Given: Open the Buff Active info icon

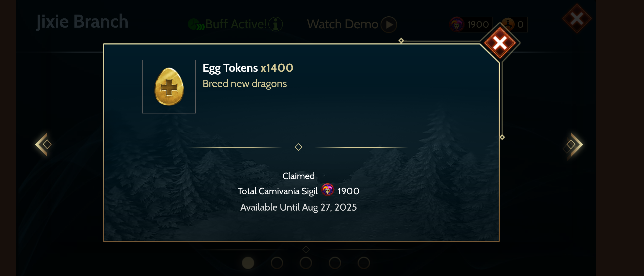Looking at the screenshot, I should click(x=275, y=25).
